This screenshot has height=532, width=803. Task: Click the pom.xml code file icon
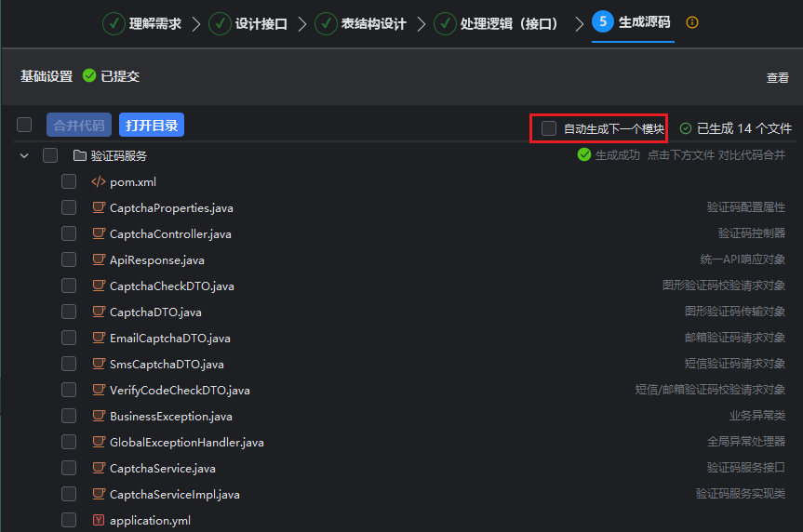tap(98, 182)
